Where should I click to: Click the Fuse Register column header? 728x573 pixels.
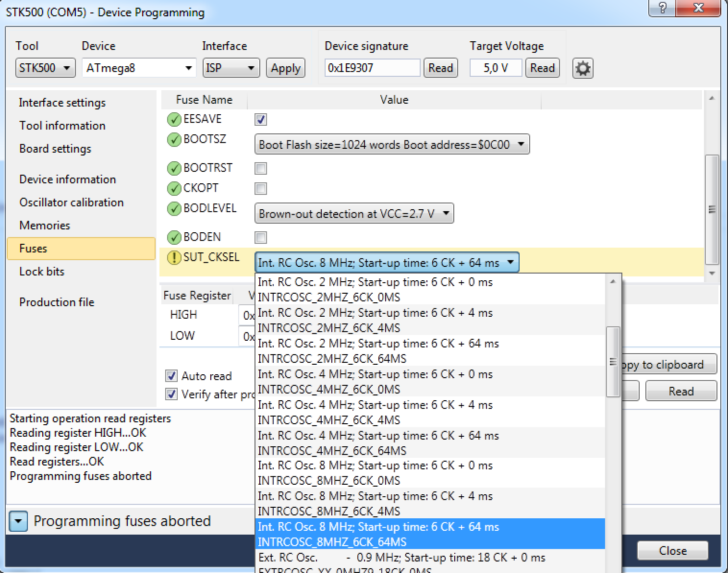tap(197, 296)
